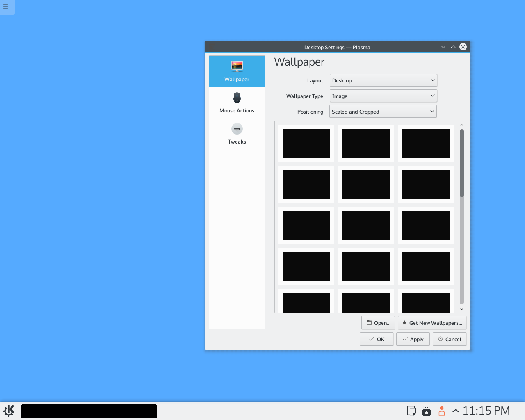Close the Desktop Settings window
Image resolution: width=525 pixels, height=420 pixels.
tap(463, 47)
